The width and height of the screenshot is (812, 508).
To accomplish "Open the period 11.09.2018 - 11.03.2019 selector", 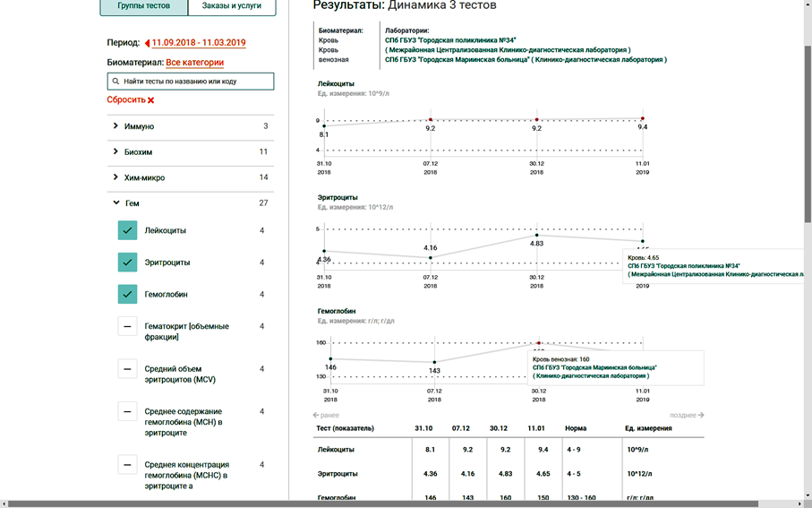I will point(199,43).
